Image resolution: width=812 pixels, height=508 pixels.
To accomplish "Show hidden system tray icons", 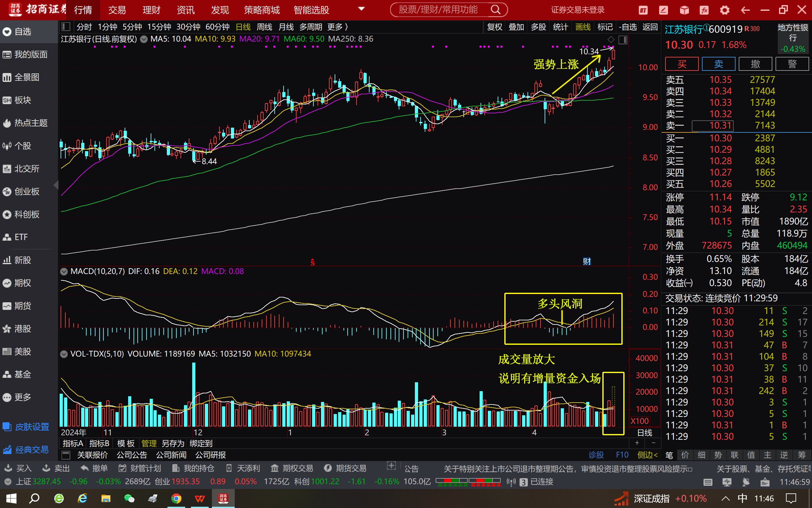I will coord(725,498).
